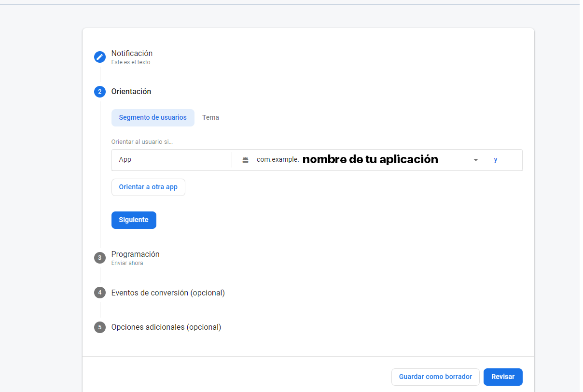Click the 'Orientar al usuario si…' label
The height and width of the screenshot is (392, 583).
[142, 142]
